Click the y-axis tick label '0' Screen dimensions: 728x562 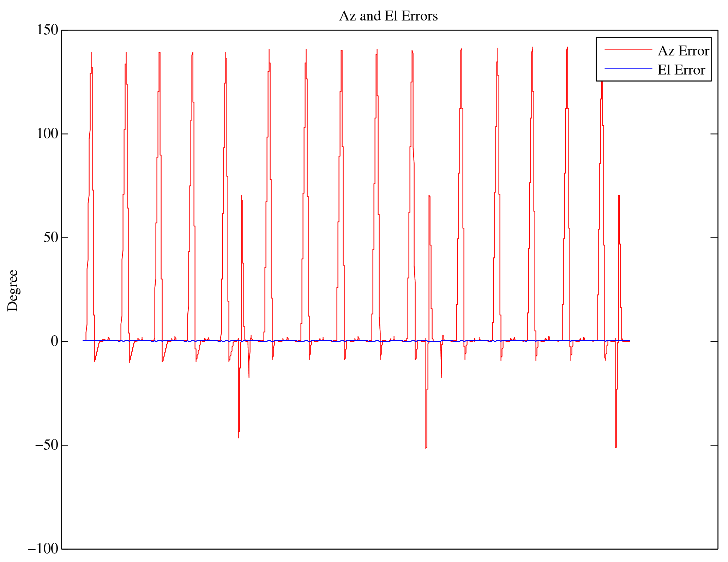(x=54, y=341)
